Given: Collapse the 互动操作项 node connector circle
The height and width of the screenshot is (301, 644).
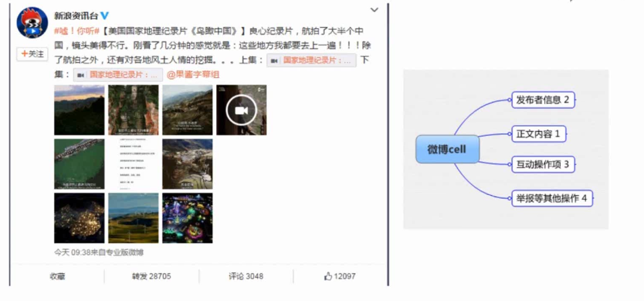Looking at the screenshot, I should pyautogui.click(x=510, y=164).
